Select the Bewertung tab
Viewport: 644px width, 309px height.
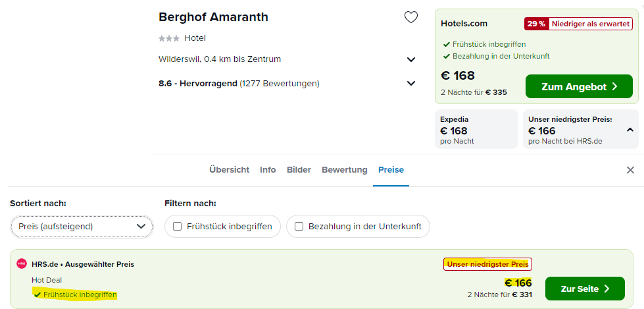point(344,169)
